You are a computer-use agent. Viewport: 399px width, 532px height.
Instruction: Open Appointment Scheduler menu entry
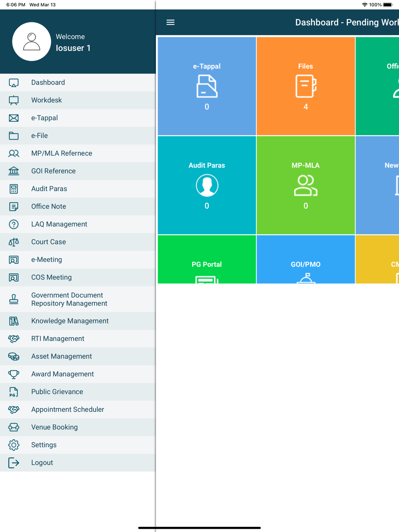pyautogui.click(x=78, y=410)
